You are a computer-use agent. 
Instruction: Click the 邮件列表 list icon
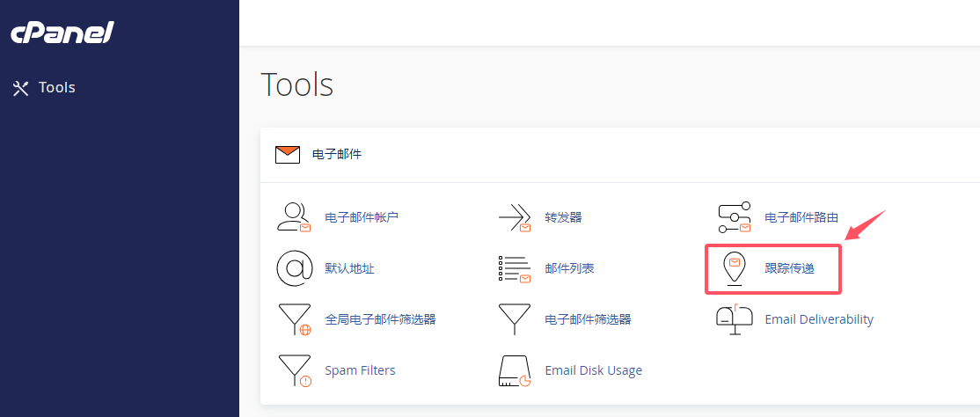(x=515, y=269)
